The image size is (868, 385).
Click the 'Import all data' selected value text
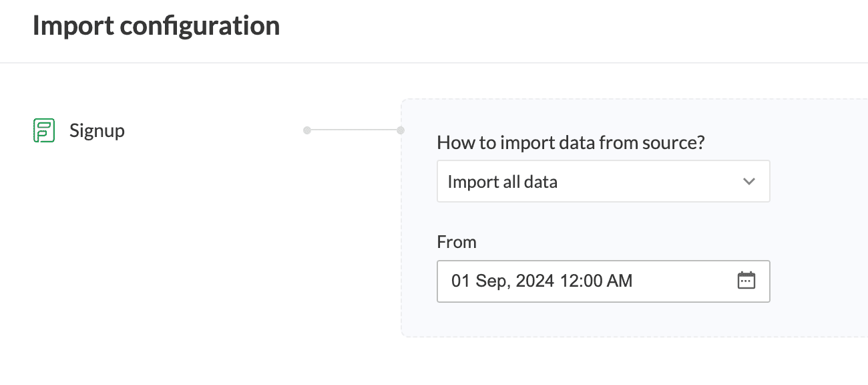[502, 182]
